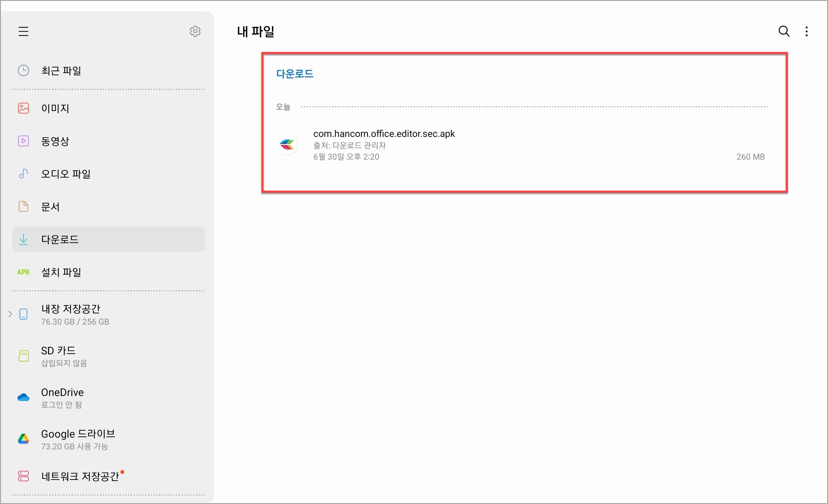Select 오디오 파일 category

point(109,174)
